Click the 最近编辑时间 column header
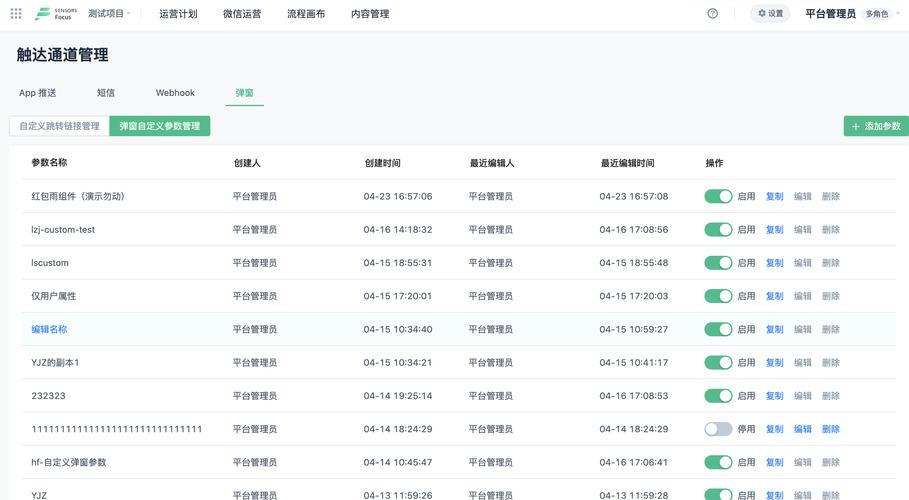 click(628, 163)
